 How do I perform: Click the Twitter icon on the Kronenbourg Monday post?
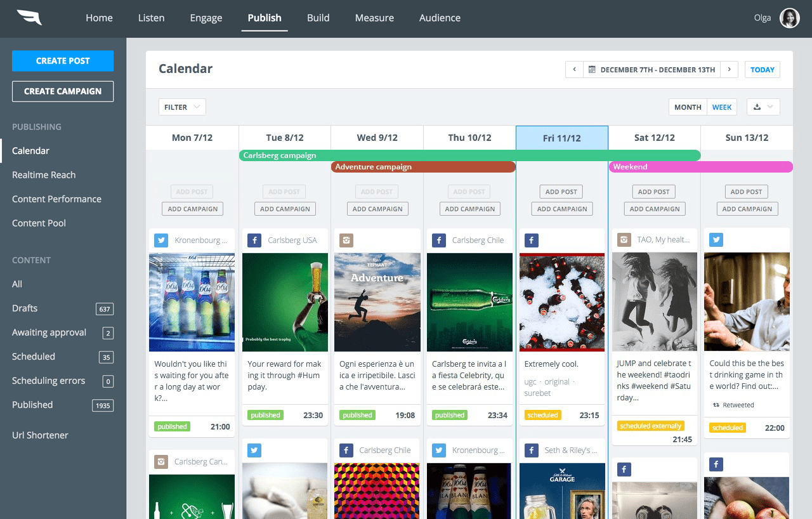[161, 240]
